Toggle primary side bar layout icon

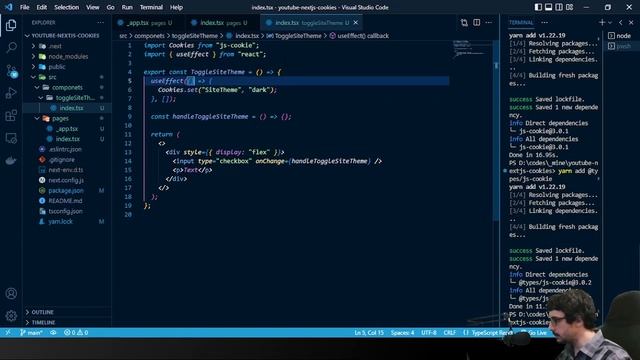point(538,7)
